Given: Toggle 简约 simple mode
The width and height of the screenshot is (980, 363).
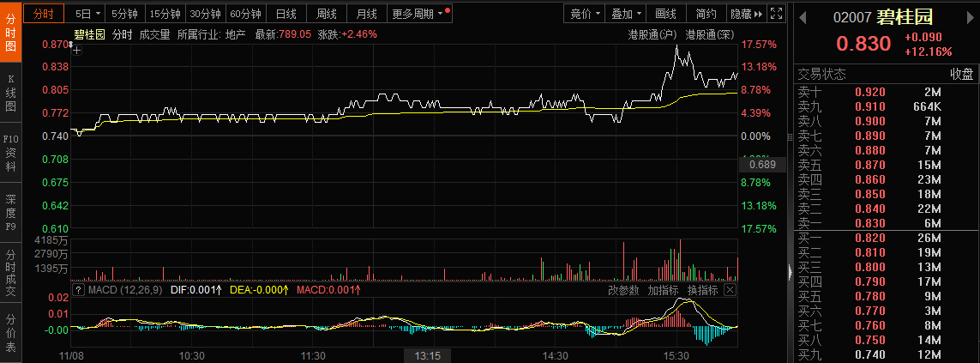Looking at the screenshot, I should [706, 14].
